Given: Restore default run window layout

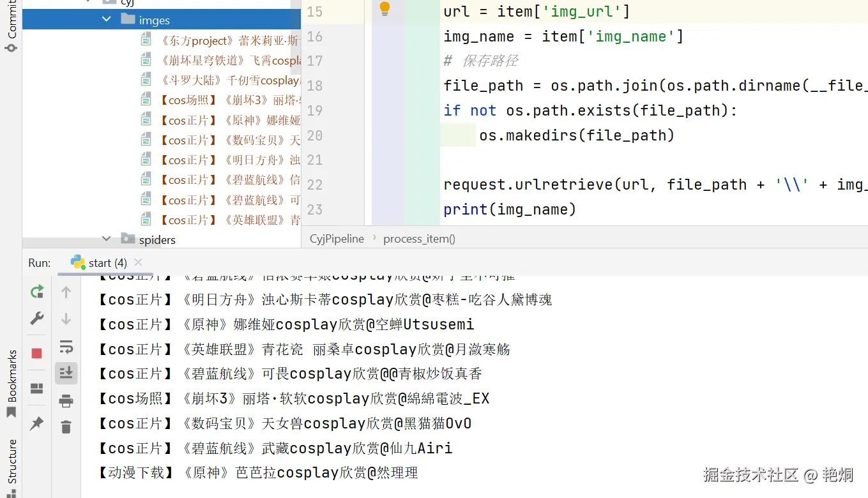Looking at the screenshot, I should pos(36,389).
